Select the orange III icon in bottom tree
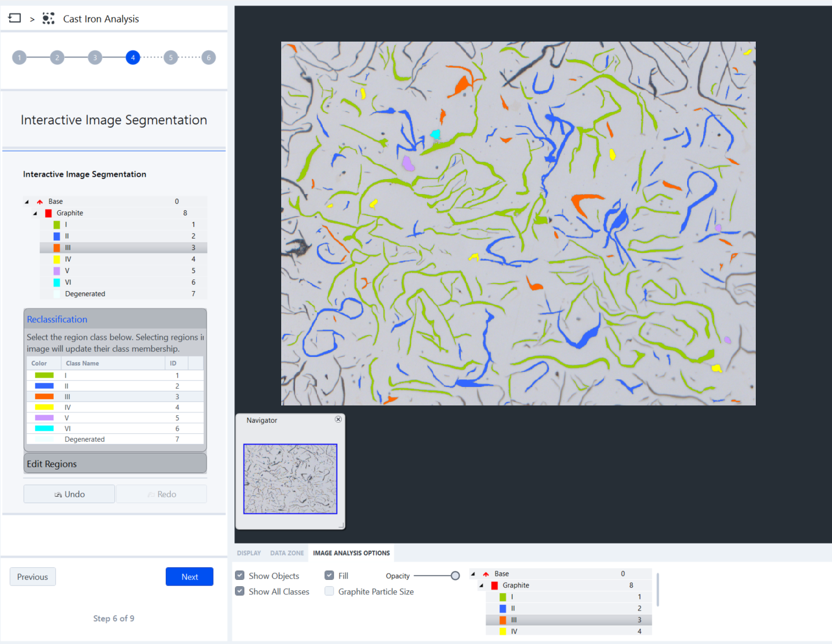The width and height of the screenshot is (832, 644). pyautogui.click(x=501, y=619)
